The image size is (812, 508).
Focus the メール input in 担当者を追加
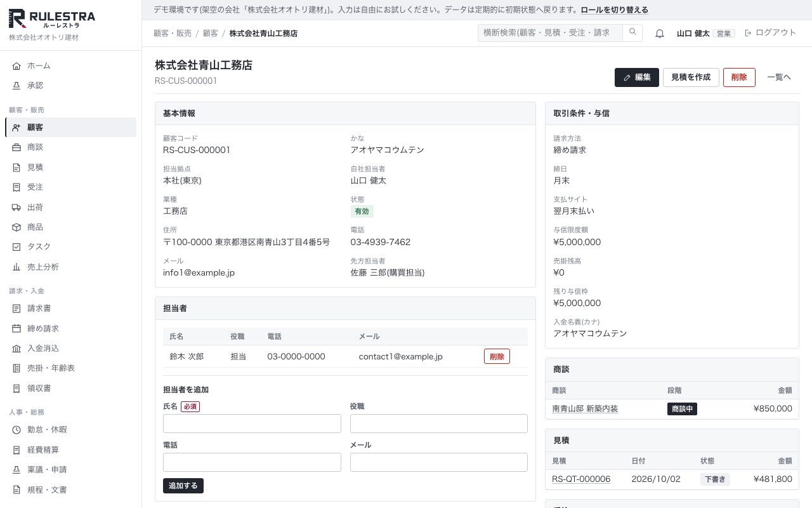tap(439, 462)
